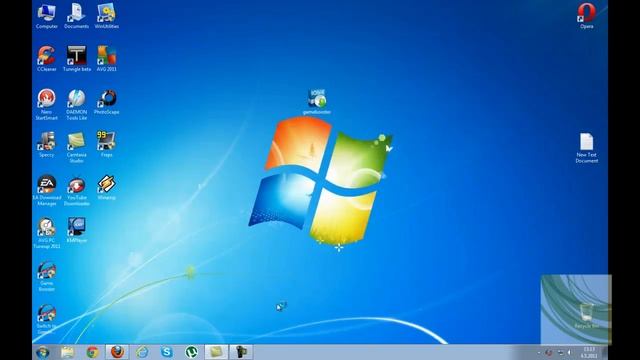
Task: Select the WinUtilities desktop shortcut
Action: click(x=107, y=16)
